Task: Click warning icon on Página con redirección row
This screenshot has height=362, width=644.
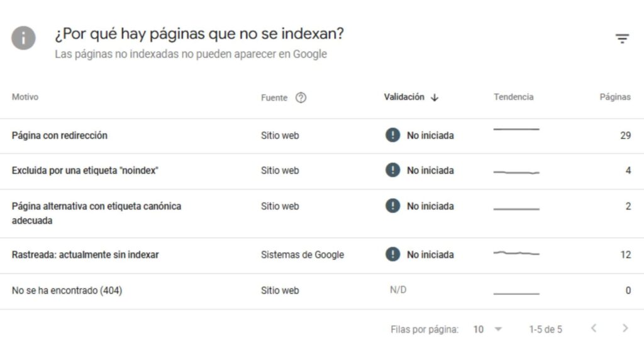Action: pyautogui.click(x=393, y=135)
